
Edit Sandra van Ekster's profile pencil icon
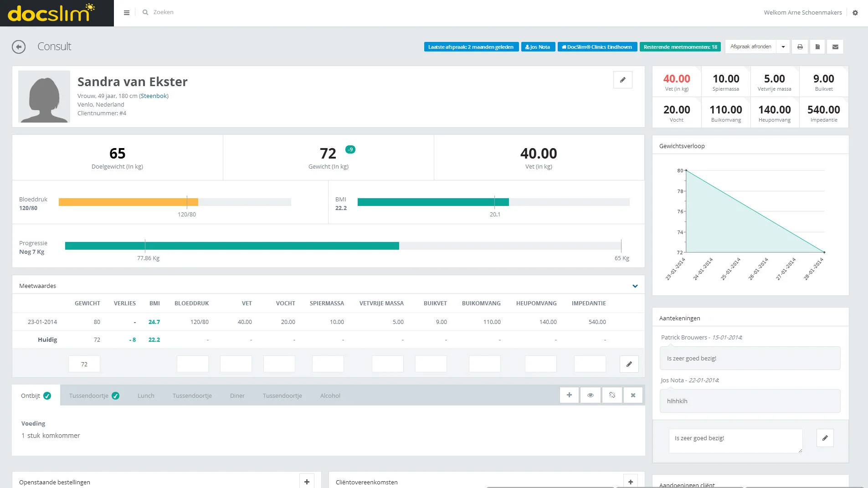[x=622, y=80]
